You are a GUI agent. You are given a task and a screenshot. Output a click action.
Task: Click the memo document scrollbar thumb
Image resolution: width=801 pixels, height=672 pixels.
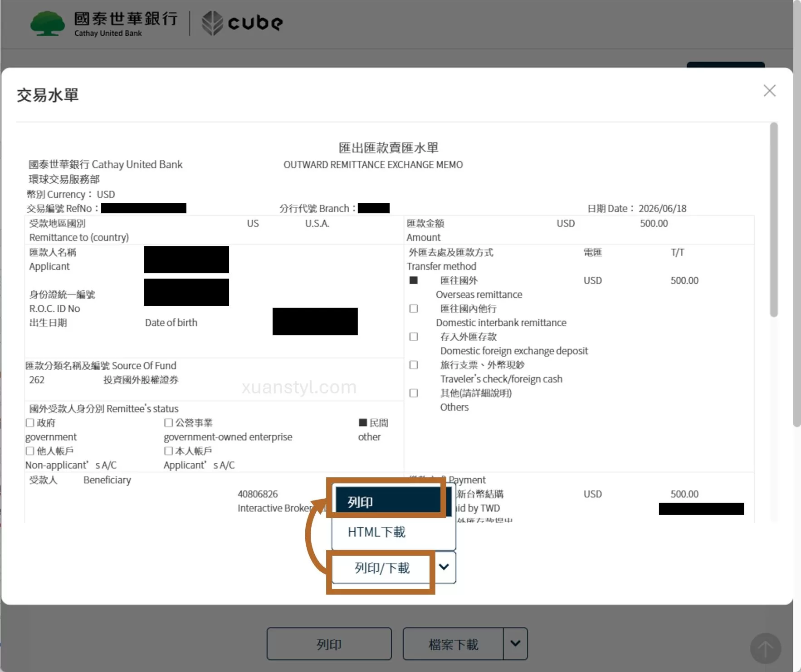point(774,220)
